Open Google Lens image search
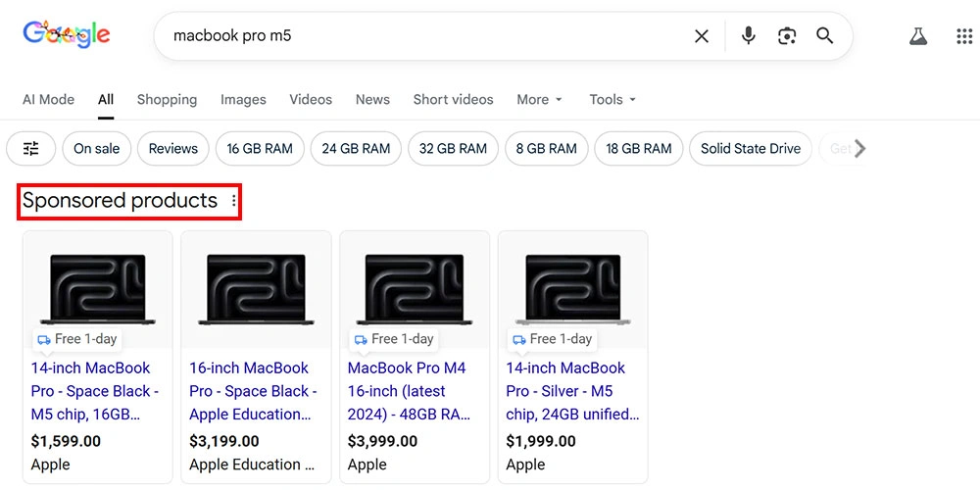This screenshot has width=980, height=490. [x=787, y=36]
